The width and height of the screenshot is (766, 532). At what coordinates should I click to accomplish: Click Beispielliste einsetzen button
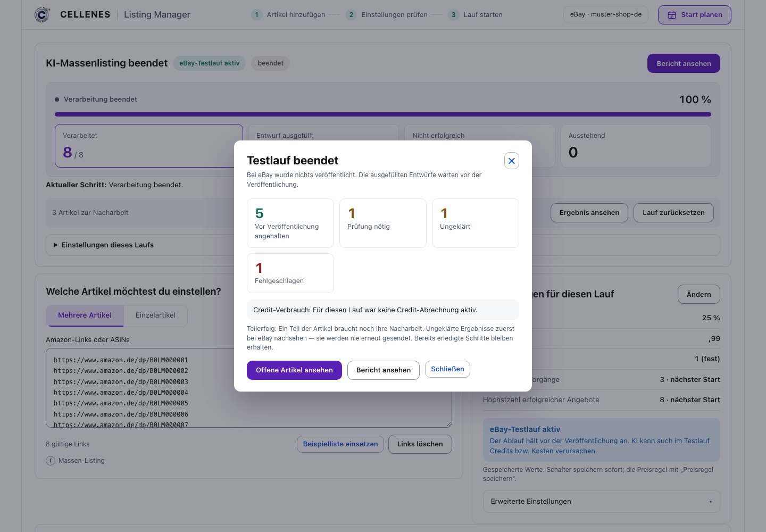point(340,444)
